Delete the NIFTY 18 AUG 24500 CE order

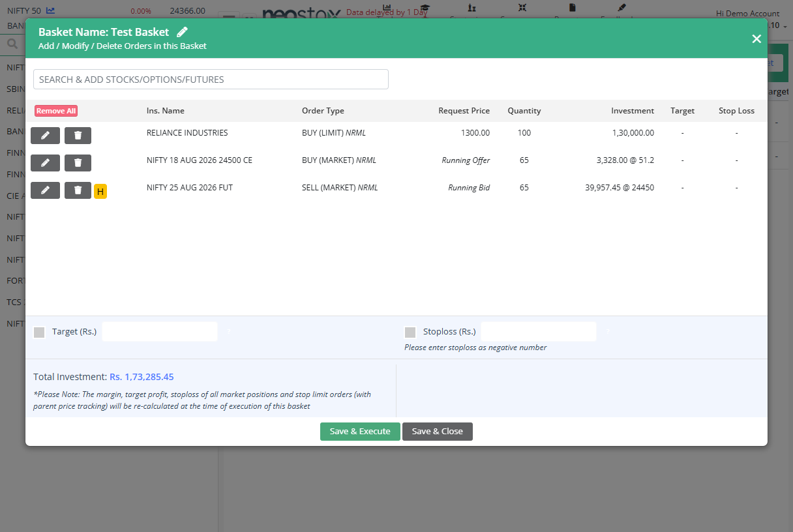(x=78, y=162)
